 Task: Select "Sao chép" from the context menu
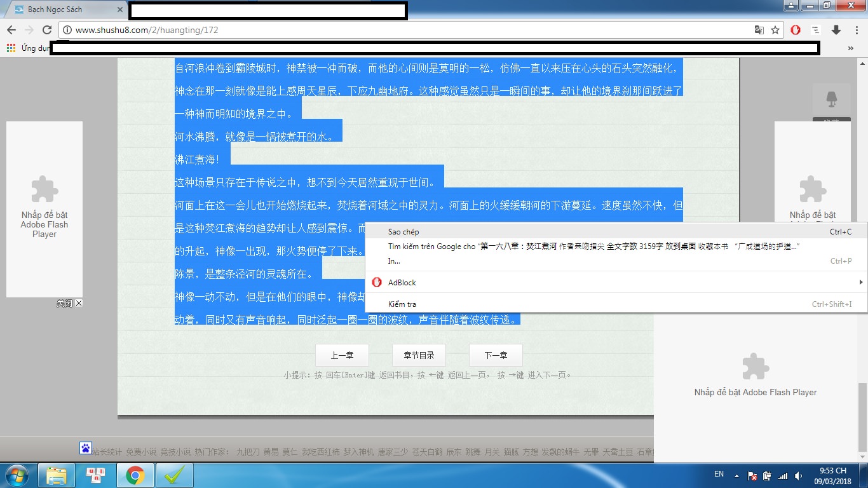point(403,232)
